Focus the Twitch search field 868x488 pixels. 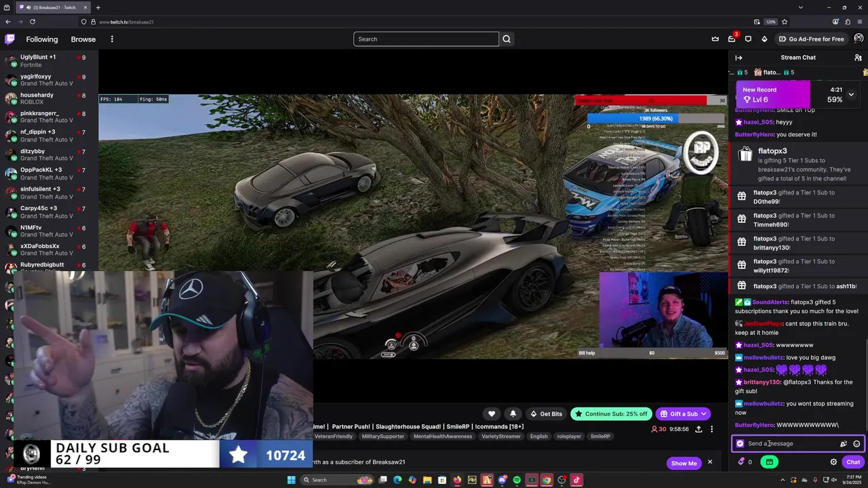[426, 39]
